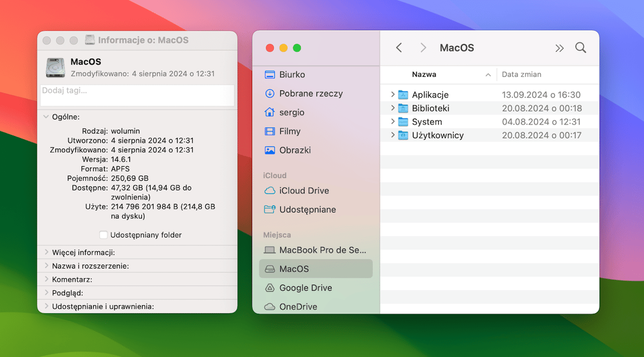
Task: Select the System folder name
Action: click(427, 122)
